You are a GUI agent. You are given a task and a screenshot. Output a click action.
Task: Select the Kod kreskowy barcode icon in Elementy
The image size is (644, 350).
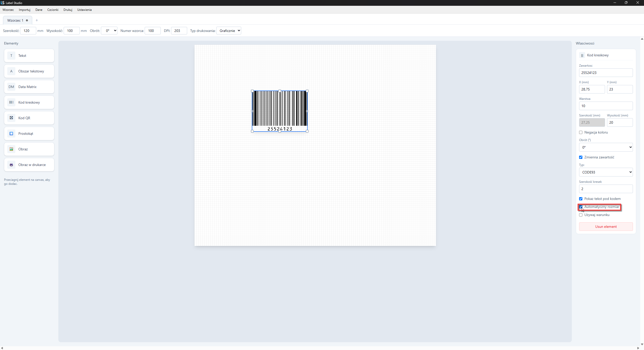coord(11,102)
